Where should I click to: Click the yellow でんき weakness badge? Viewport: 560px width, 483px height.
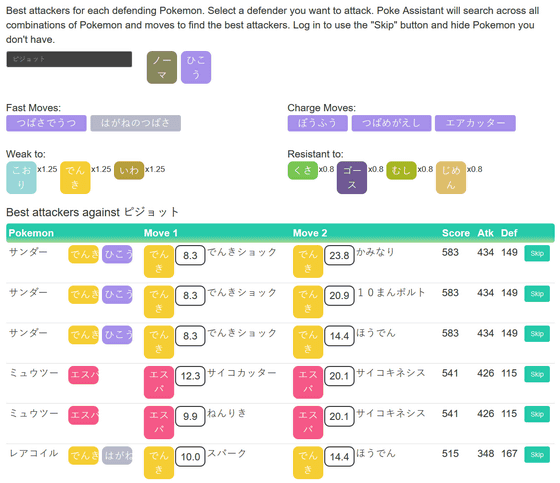coord(75,178)
